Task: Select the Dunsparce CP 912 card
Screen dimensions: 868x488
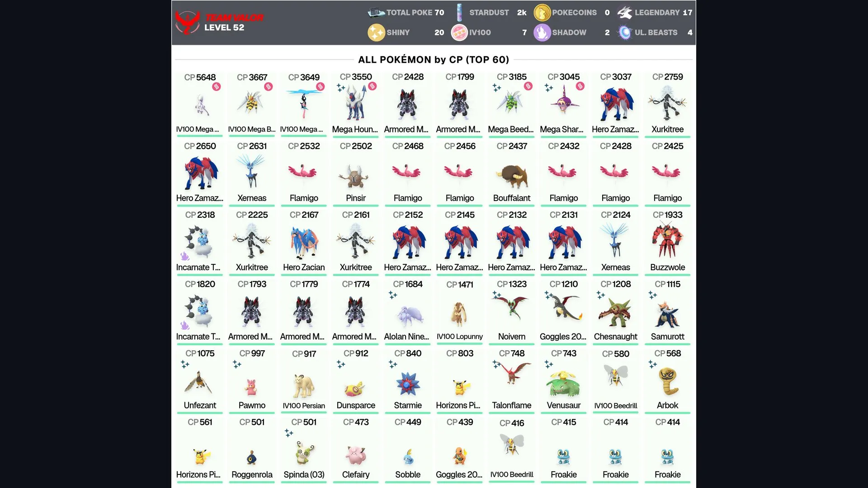Action: [356, 381]
